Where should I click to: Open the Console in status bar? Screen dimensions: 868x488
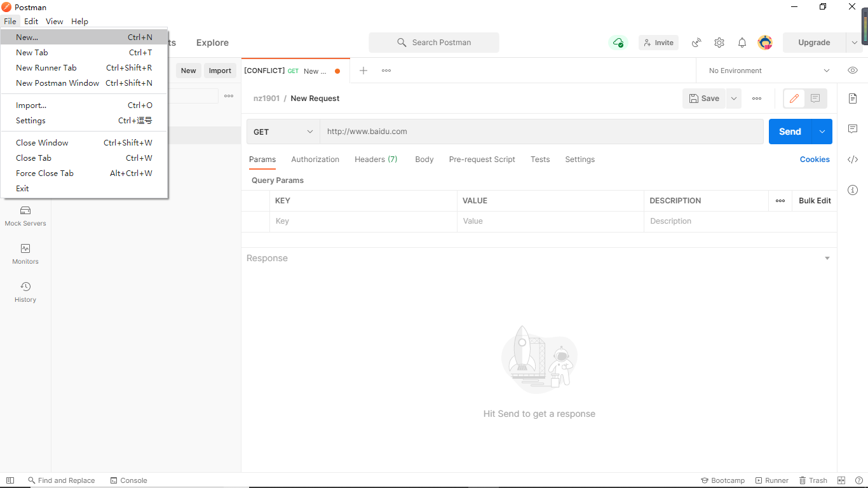click(128, 480)
